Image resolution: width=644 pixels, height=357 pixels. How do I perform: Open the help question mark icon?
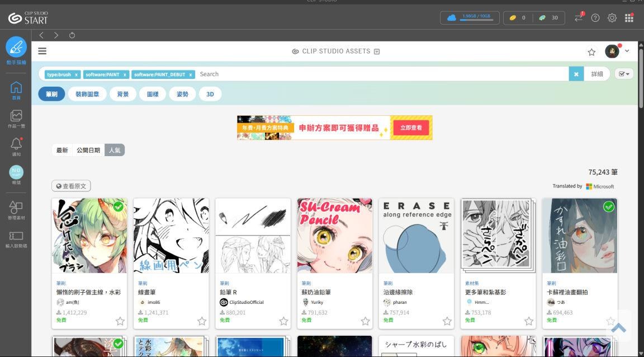pos(595,18)
